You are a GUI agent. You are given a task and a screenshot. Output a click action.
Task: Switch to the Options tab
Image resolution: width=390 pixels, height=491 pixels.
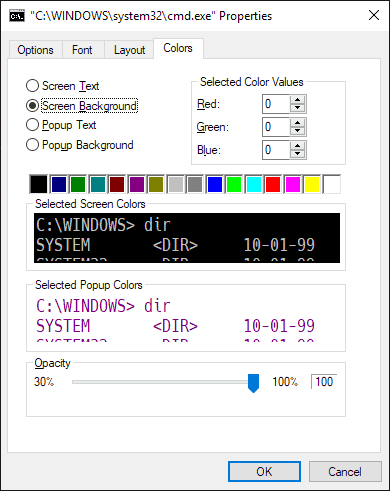(x=35, y=50)
